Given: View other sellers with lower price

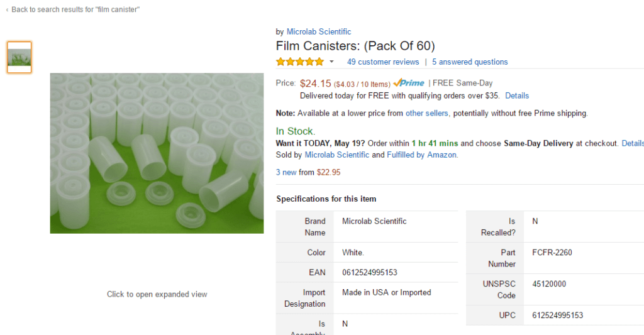Looking at the screenshot, I should [x=427, y=113].
